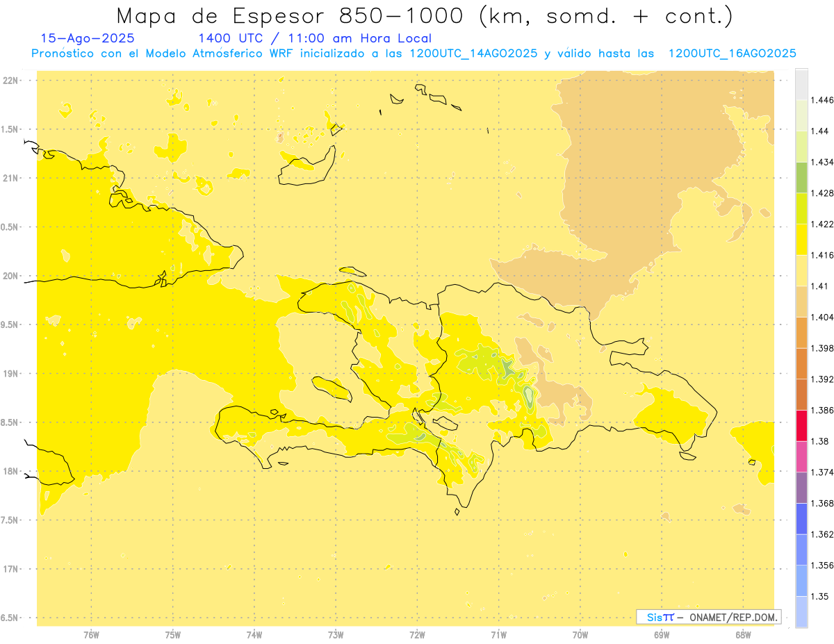Viewport: 834px width, 644px height.
Task: Pick the pink swatch between 1.38 and 1.374
Action: (x=801, y=456)
